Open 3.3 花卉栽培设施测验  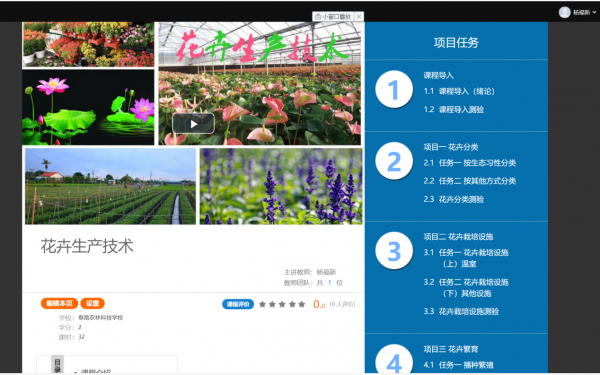pyautogui.click(x=461, y=311)
